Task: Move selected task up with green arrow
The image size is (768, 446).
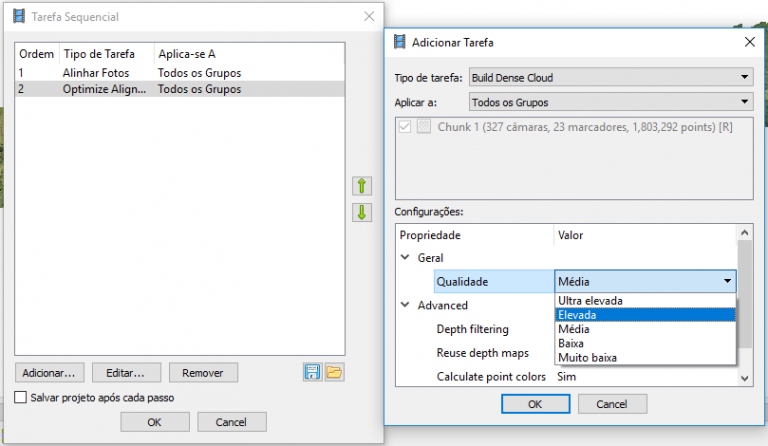Action: (x=362, y=186)
